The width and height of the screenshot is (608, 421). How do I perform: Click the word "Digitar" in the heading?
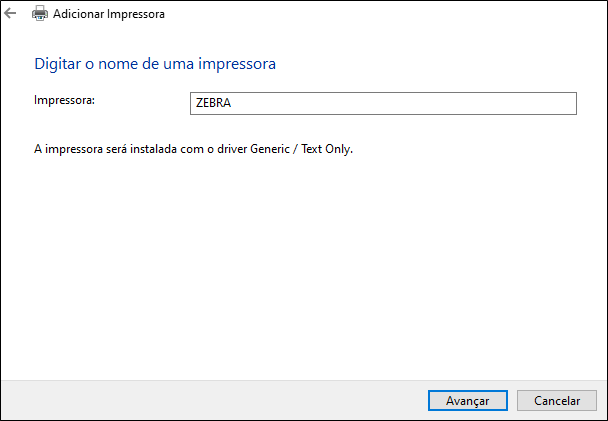pyautogui.click(x=57, y=64)
